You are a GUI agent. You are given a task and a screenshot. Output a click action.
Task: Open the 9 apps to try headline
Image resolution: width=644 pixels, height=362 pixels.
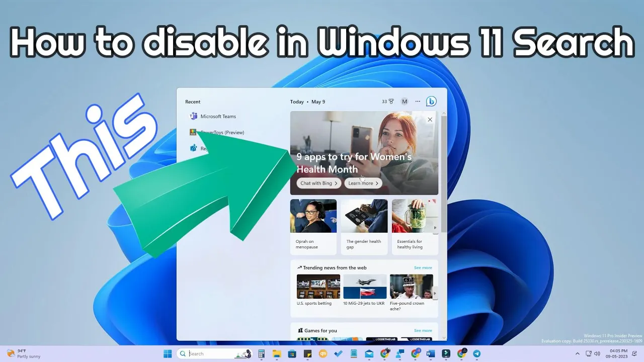(x=354, y=163)
